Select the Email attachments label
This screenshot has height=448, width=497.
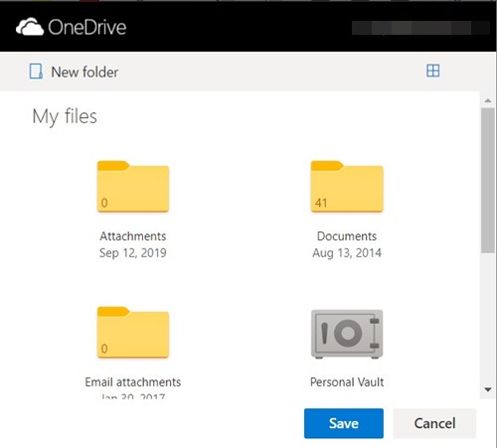[x=133, y=382]
